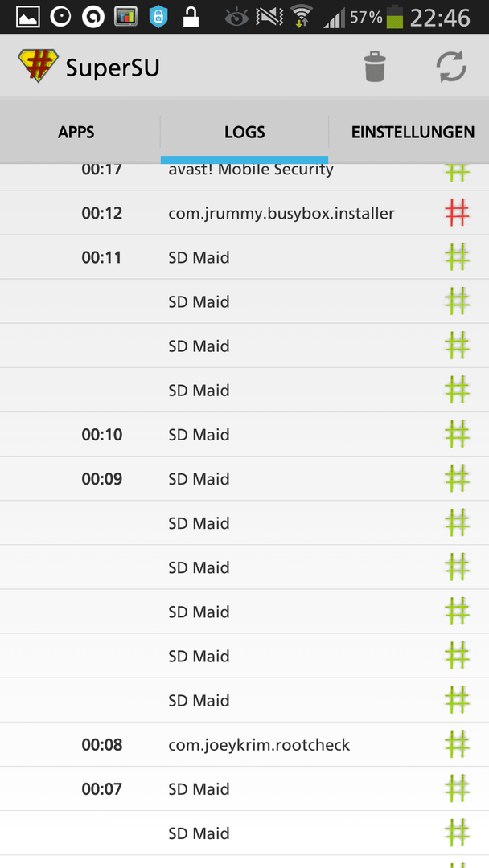Tap the refresh arrows icon
The width and height of the screenshot is (489, 868).
[x=451, y=67]
